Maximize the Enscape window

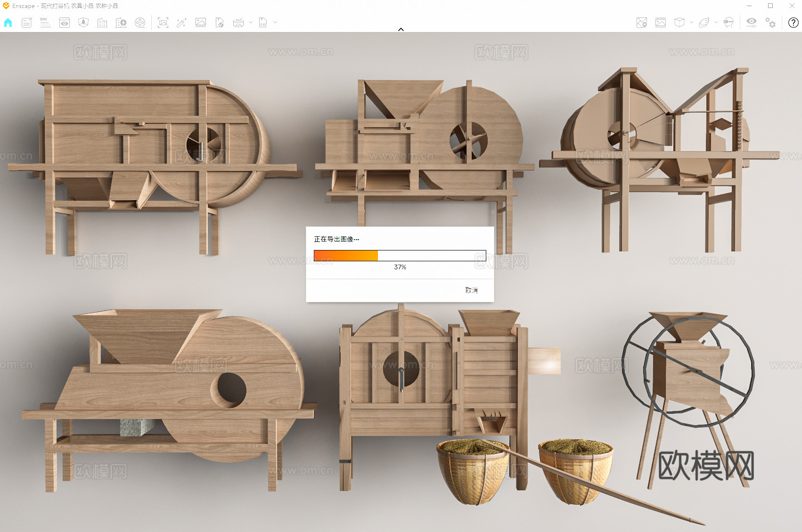(x=770, y=6)
